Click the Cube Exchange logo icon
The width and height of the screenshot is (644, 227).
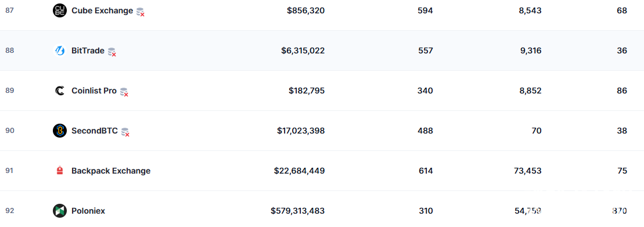pyautogui.click(x=60, y=10)
